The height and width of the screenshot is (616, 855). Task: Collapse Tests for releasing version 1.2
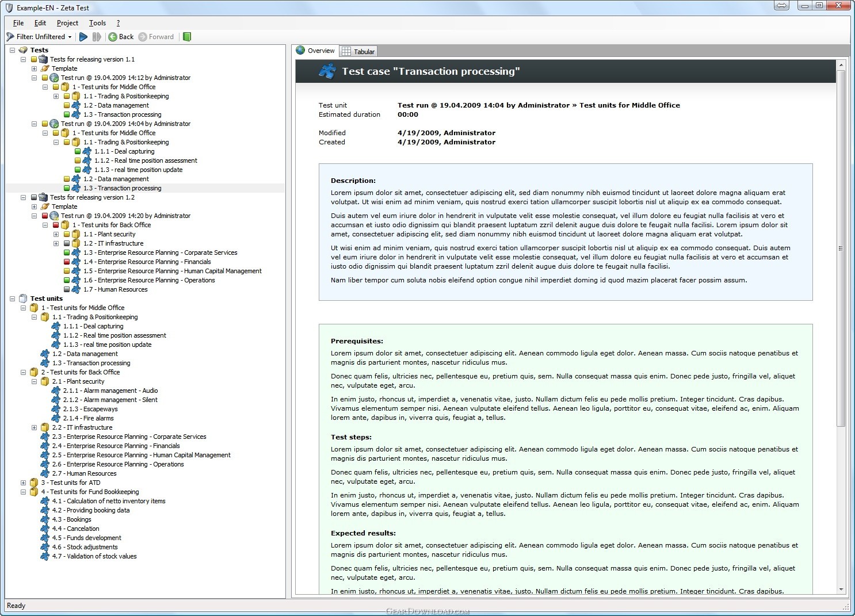24,197
